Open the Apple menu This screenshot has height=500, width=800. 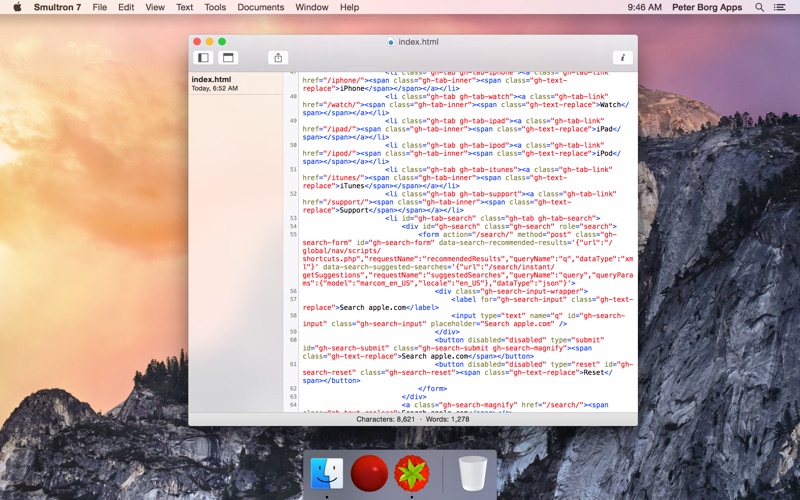click(17, 7)
